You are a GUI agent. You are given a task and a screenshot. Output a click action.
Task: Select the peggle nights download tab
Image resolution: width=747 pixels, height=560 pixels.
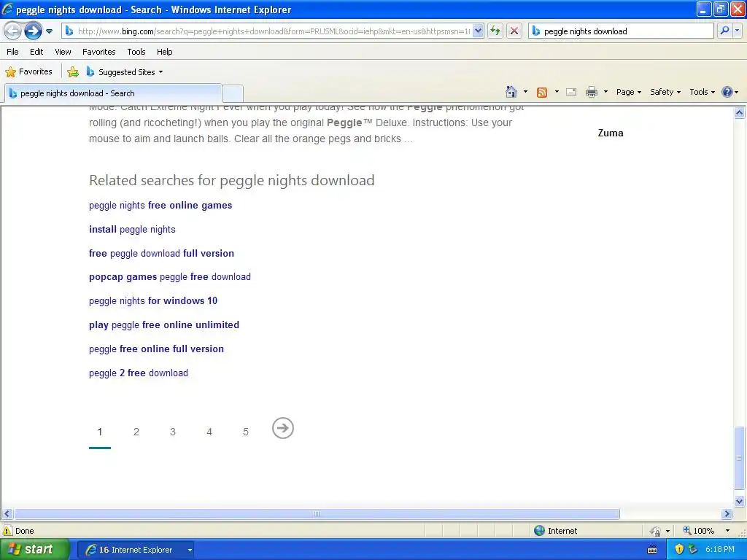click(x=113, y=93)
